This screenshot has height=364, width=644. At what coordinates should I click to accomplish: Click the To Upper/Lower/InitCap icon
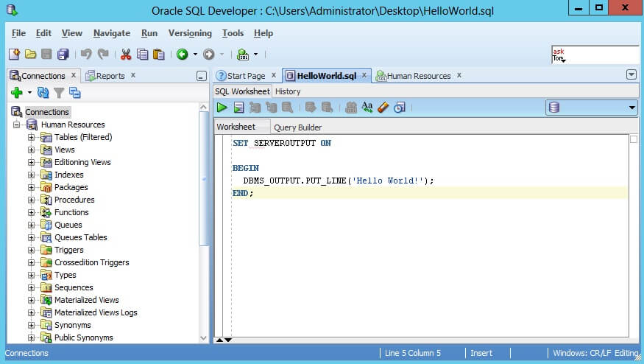tap(367, 108)
